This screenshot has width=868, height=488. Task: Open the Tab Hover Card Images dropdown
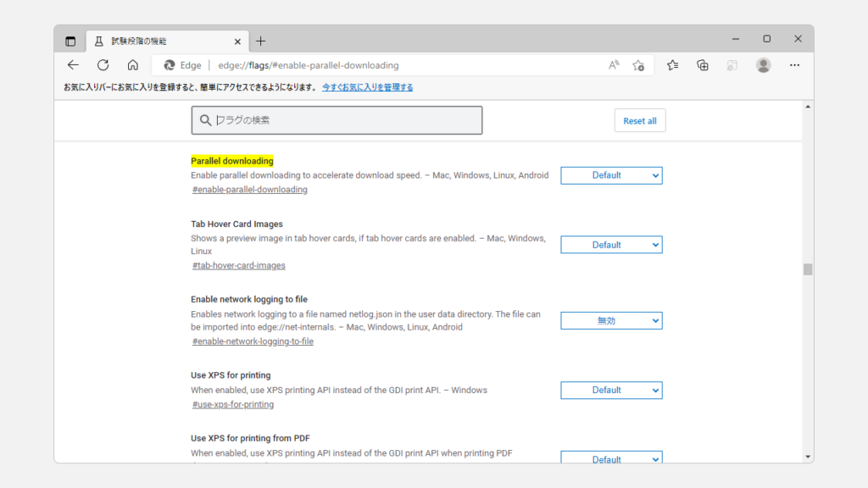tap(611, 245)
